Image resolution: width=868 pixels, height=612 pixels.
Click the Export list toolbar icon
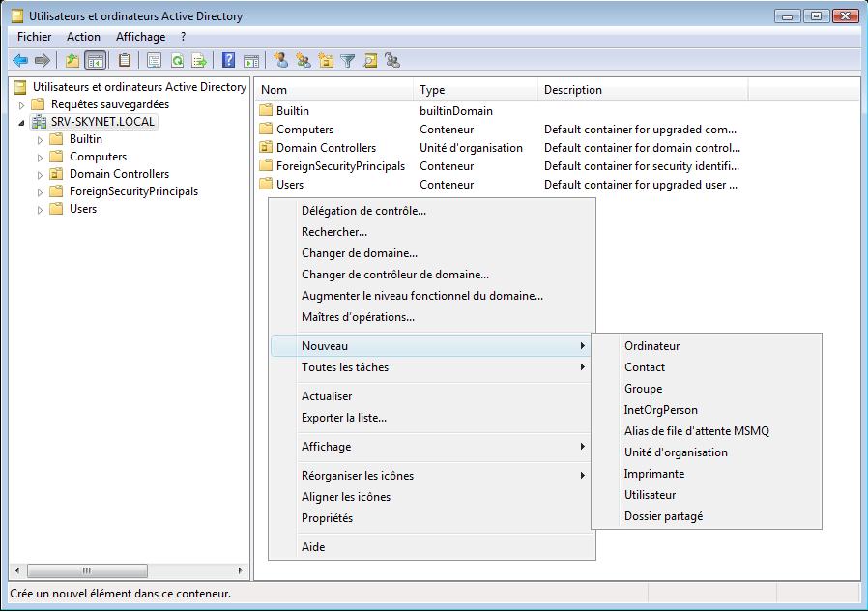[x=199, y=60]
